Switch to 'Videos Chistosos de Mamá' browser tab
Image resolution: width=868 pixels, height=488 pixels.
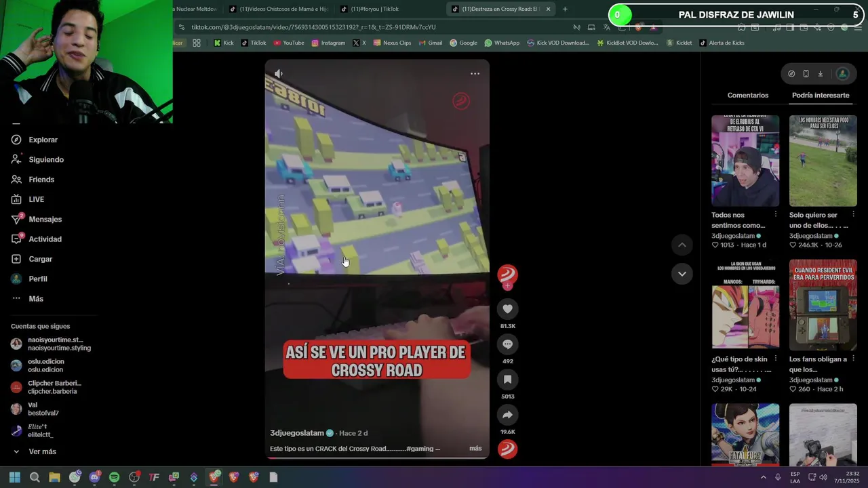point(278,9)
